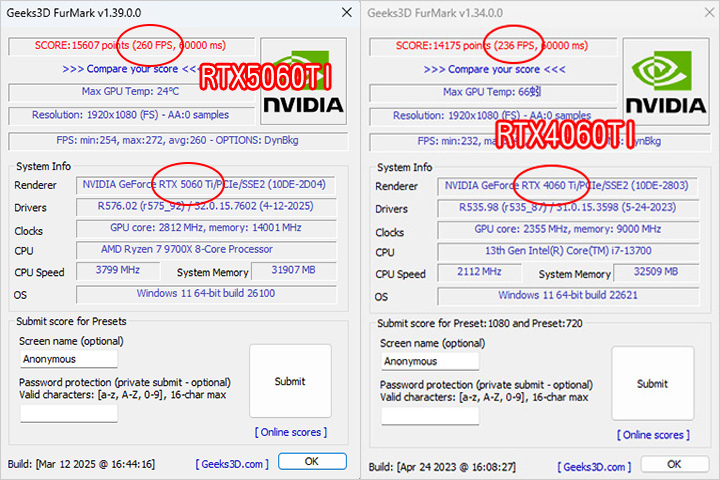Click OK button in v1.34 window
Viewport: 720px width, 480px height.
tap(675, 464)
